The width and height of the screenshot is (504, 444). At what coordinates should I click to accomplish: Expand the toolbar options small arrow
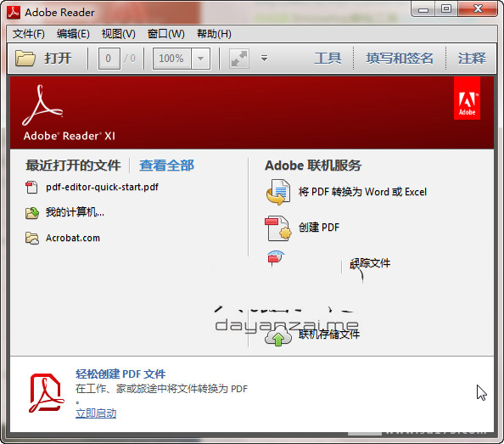point(264,59)
